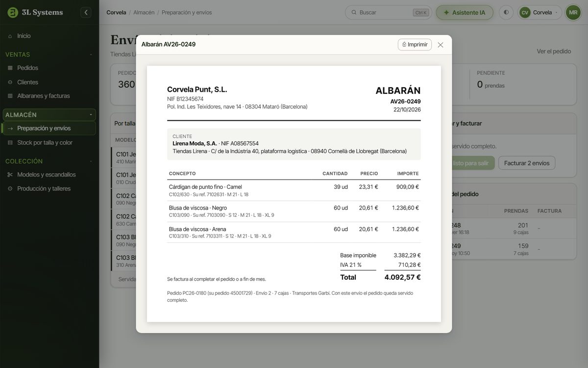Collapse the ALMACÉN sidebar group
The width and height of the screenshot is (588, 368).
click(49, 115)
